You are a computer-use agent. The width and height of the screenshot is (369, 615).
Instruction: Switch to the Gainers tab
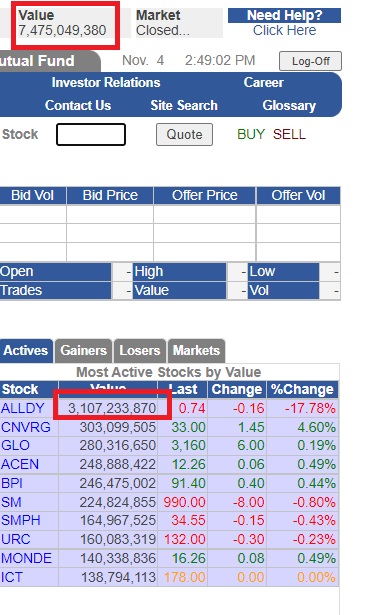click(84, 351)
